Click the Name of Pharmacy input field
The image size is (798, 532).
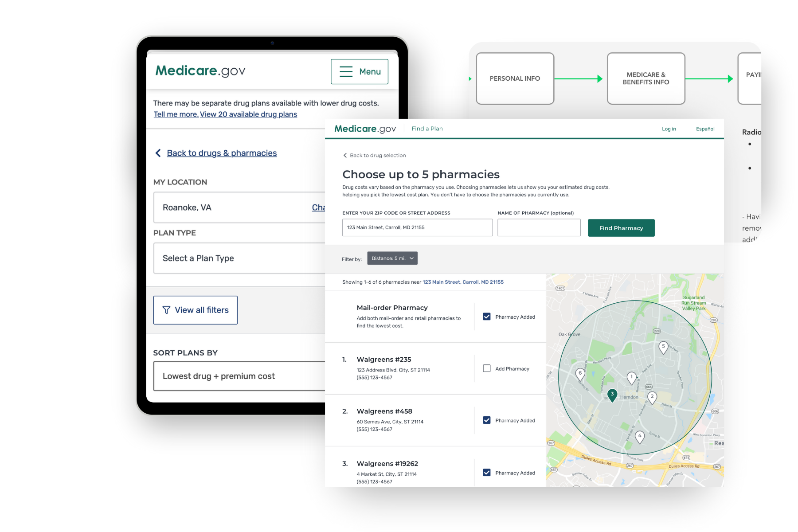click(539, 227)
